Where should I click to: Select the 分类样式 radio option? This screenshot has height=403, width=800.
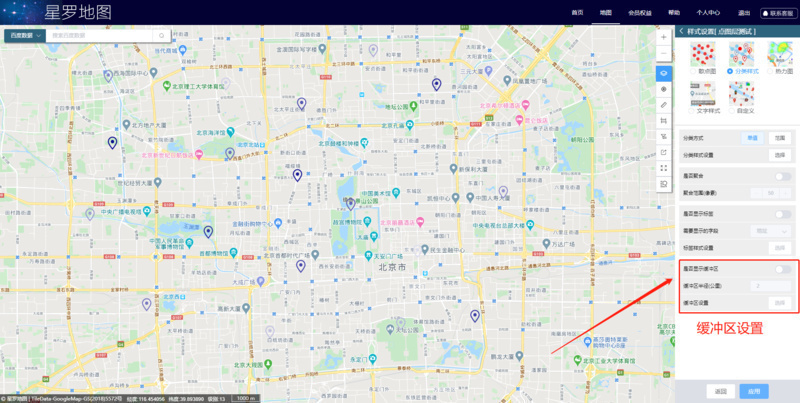click(x=730, y=71)
